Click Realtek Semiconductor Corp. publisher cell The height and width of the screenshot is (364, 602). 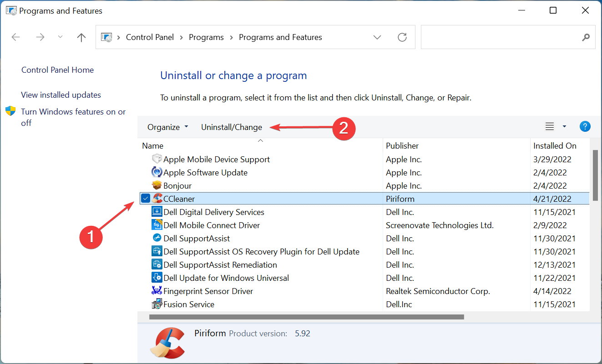(438, 291)
